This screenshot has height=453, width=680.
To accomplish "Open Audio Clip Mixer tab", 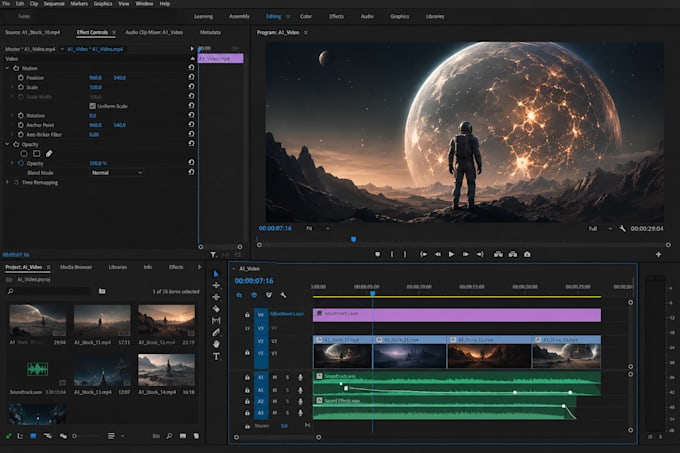I will (x=154, y=33).
